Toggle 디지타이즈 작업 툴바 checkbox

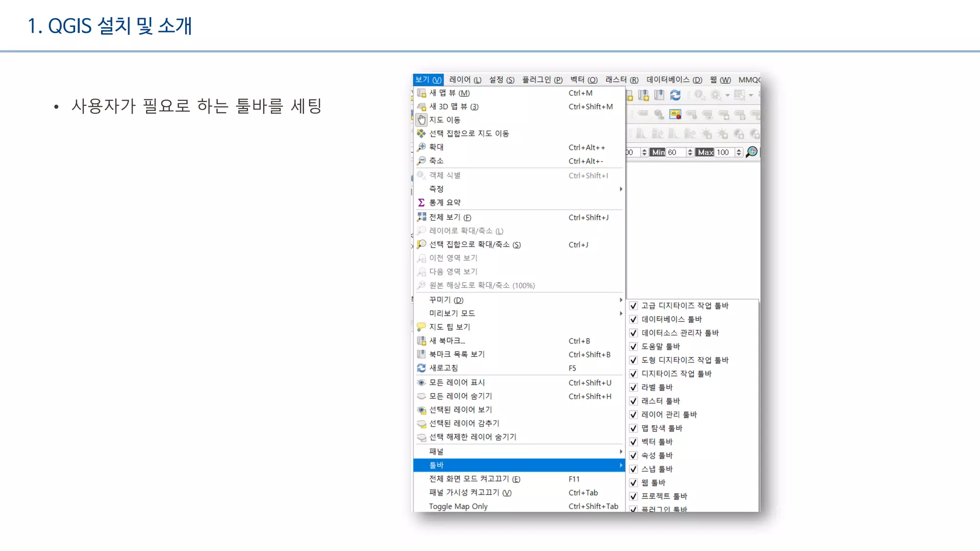tap(634, 374)
